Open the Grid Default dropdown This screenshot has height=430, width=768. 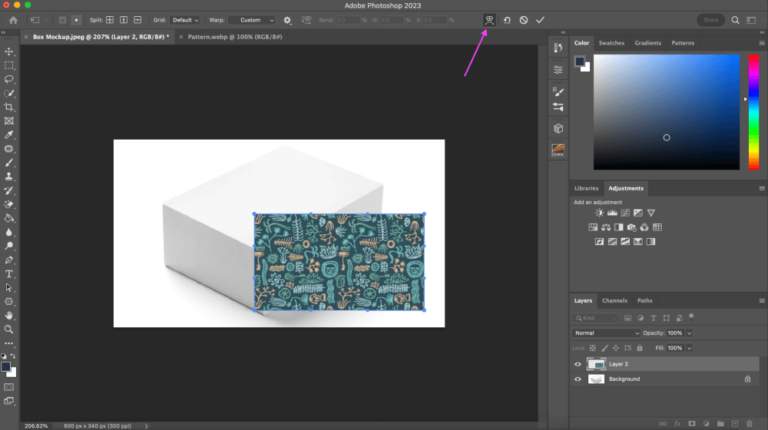[x=185, y=20]
